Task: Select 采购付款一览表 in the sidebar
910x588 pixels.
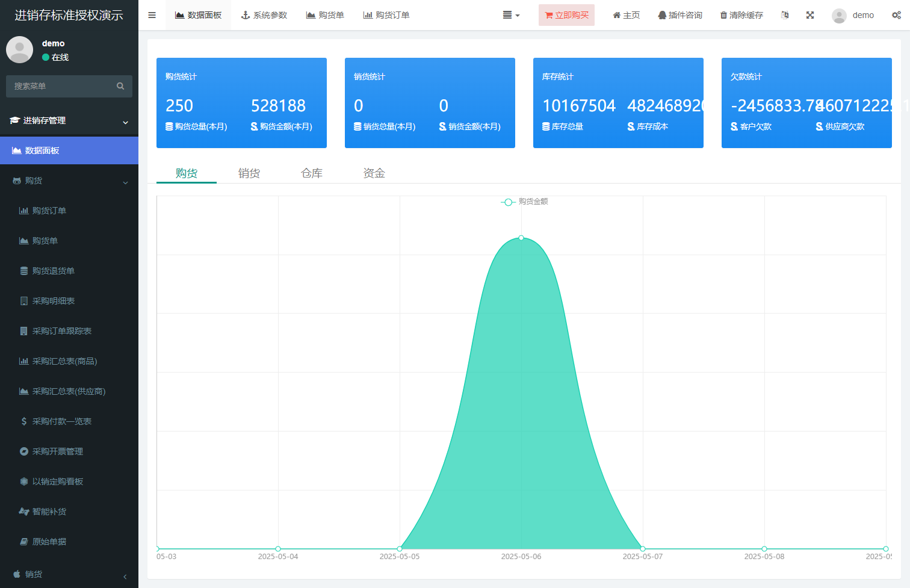Action: pyautogui.click(x=61, y=421)
